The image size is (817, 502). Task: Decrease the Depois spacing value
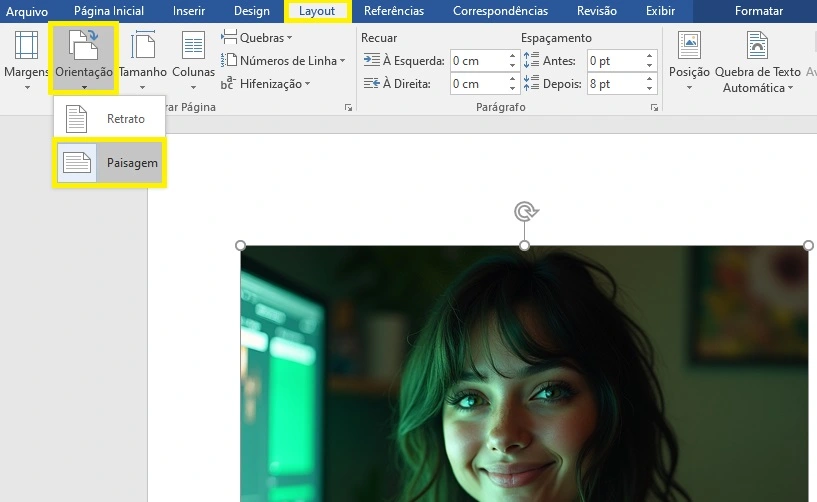click(x=650, y=89)
